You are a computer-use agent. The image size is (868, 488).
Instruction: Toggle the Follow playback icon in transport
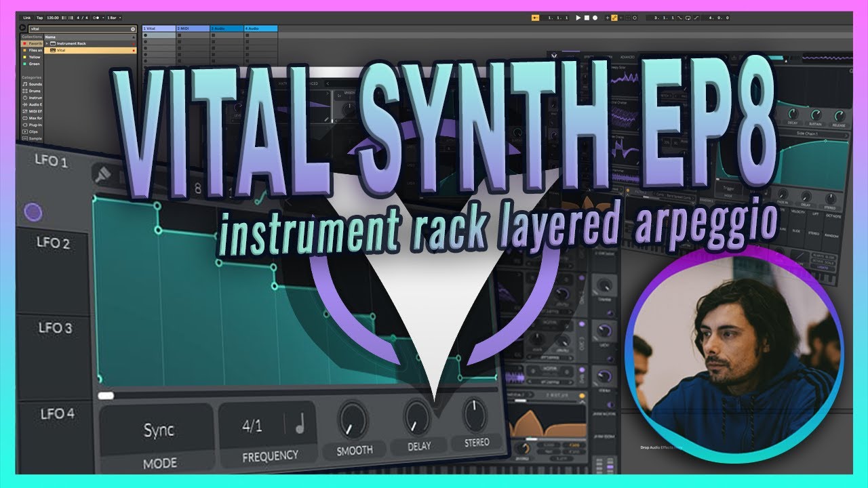click(536, 18)
